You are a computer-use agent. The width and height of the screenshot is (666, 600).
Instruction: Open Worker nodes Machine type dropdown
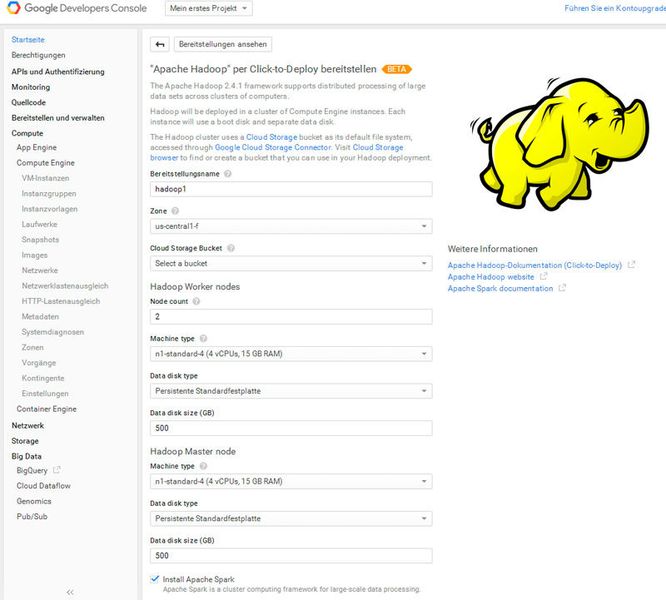click(291, 354)
